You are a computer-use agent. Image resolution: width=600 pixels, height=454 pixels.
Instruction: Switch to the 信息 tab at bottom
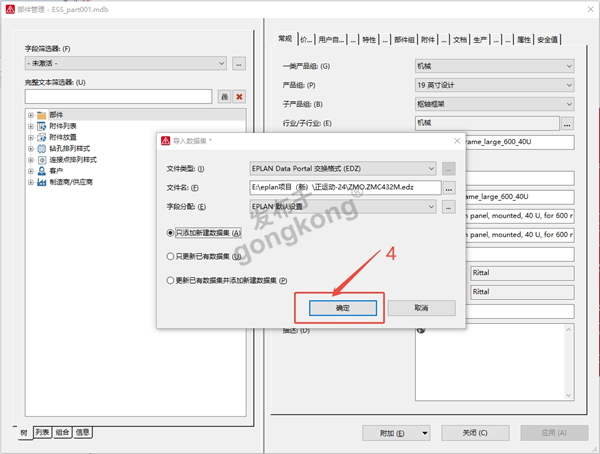click(x=82, y=432)
